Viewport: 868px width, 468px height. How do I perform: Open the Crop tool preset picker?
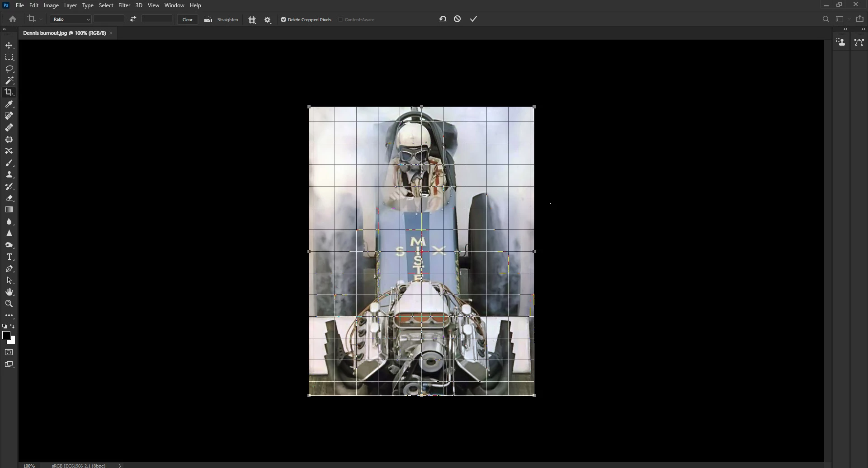coord(34,19)
